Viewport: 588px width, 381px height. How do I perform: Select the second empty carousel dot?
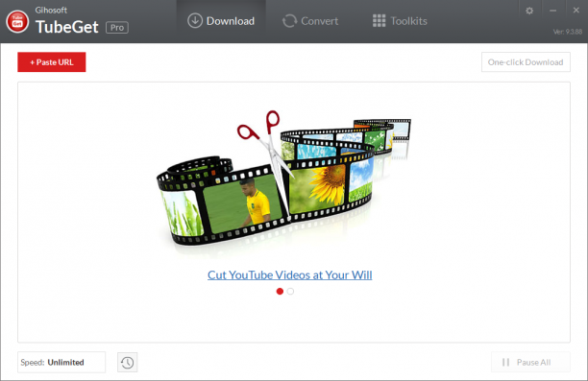[290, 291]
